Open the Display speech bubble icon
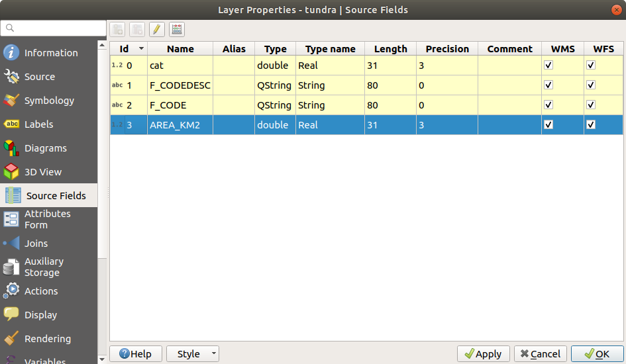 [x=11, y=314]
